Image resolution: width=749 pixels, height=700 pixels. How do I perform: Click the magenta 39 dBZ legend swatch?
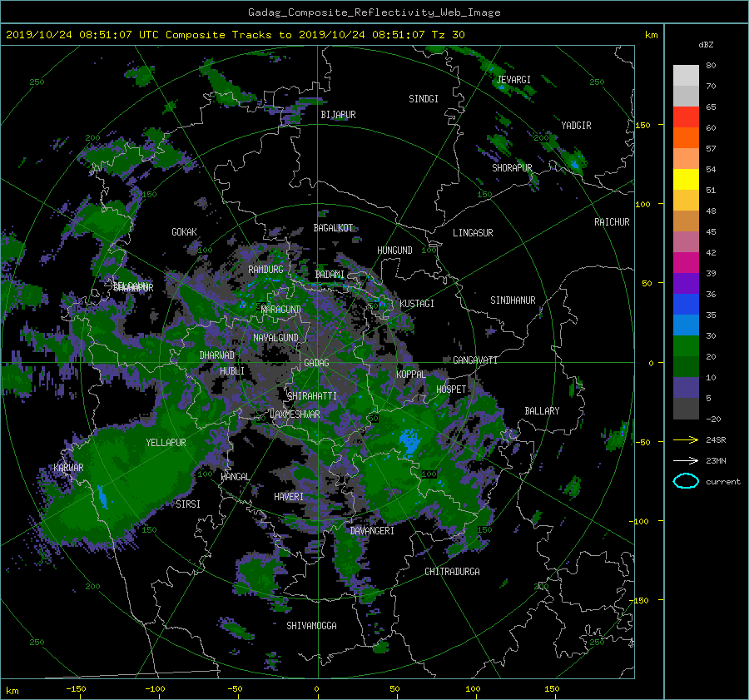[x=686, y=262]
